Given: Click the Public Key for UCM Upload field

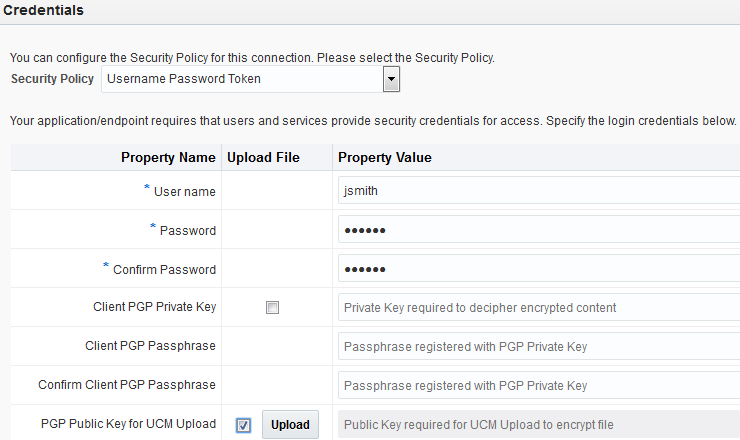Looking at the screenshot, I should pos(539,424).
